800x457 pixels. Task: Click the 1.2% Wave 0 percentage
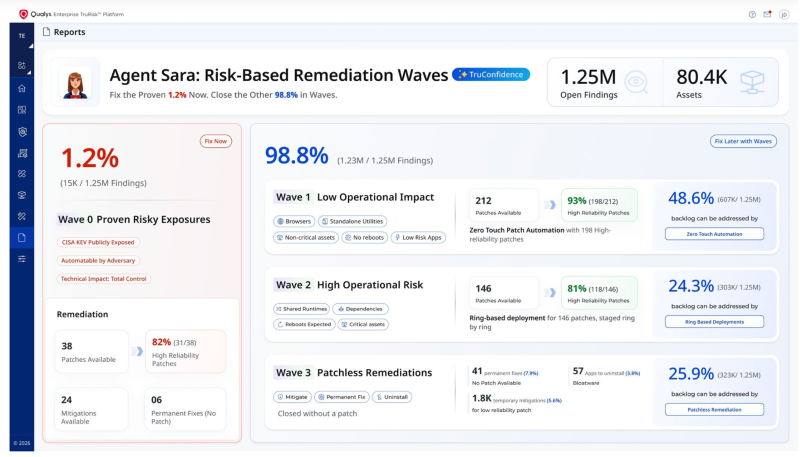coord(90,158)
